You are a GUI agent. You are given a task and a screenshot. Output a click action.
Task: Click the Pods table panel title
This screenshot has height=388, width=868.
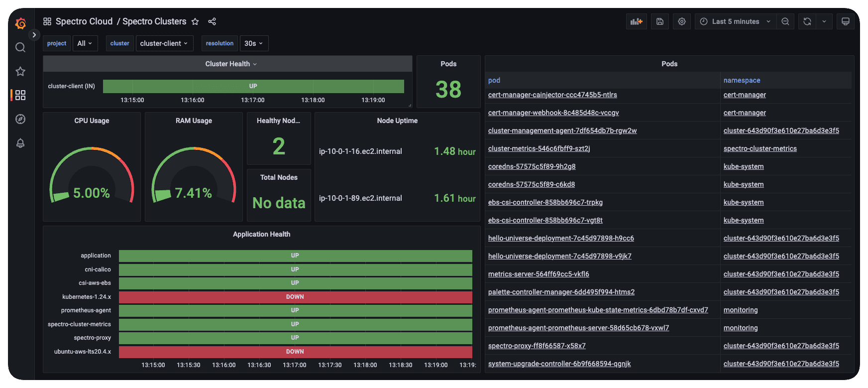(x=669, y=64)
